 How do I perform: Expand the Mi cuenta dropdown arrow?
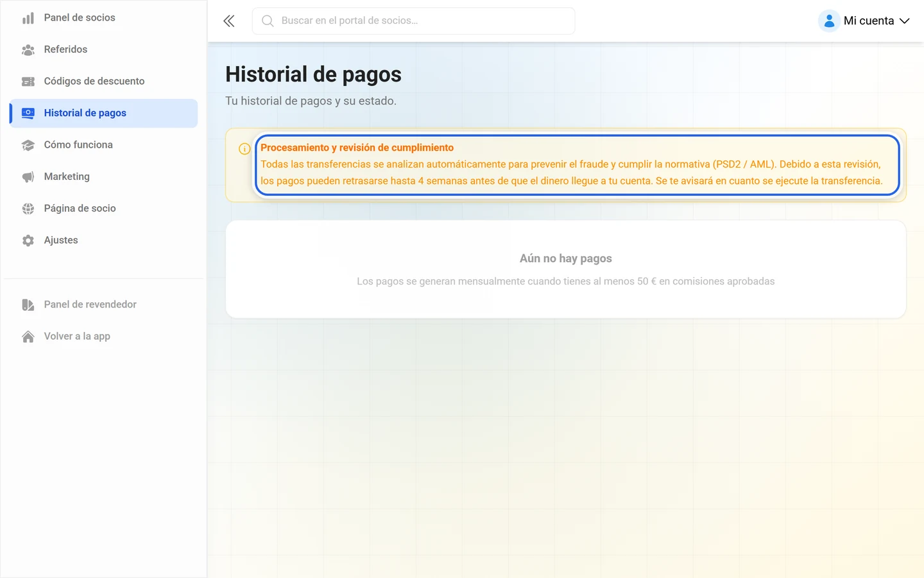coord(905,21)
